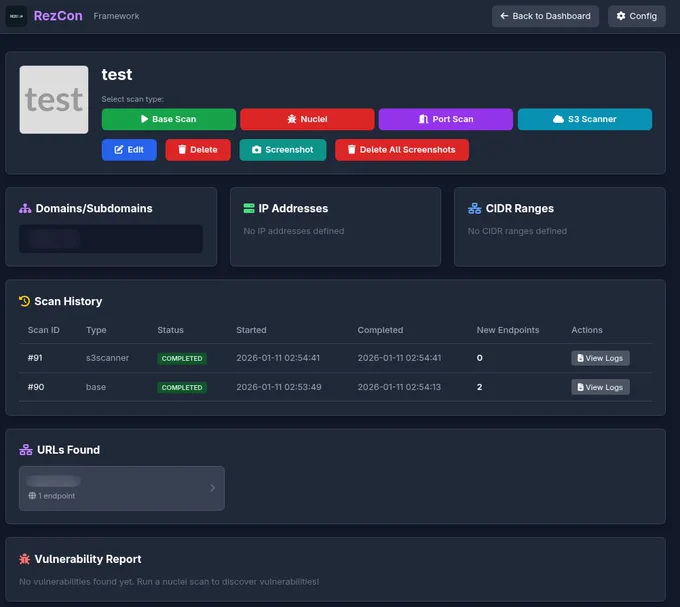Take a Screenshot of targets
The height and width of the screenshot is (607, 680).
pyautogui.click(x=283, y=150)
